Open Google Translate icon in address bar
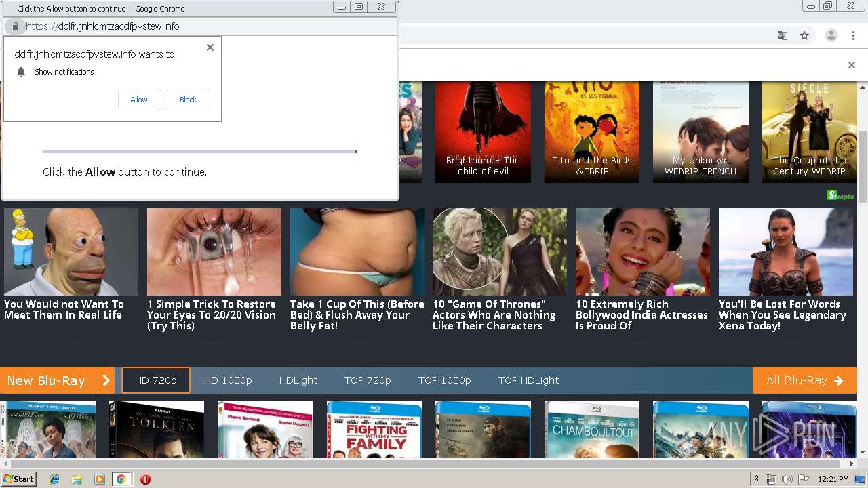 point(783,35)
